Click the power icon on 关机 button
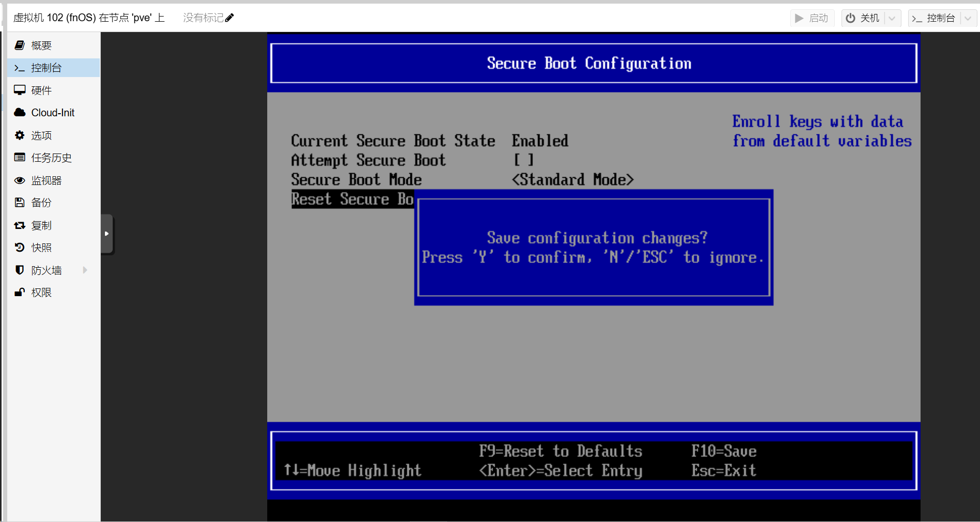The image size is (980, 522). coord(850,18)
